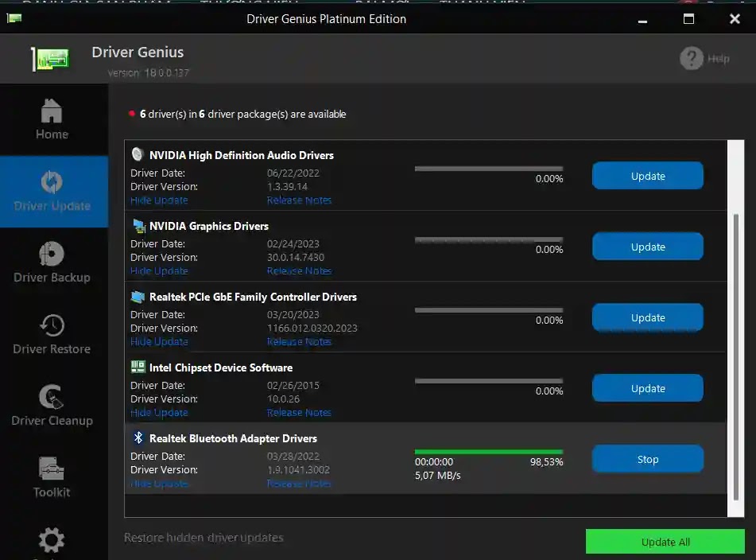Hide Update for Intel Chipset Software
The width and height of the screenshot is (756, 560).
click(x=159, y=412)
